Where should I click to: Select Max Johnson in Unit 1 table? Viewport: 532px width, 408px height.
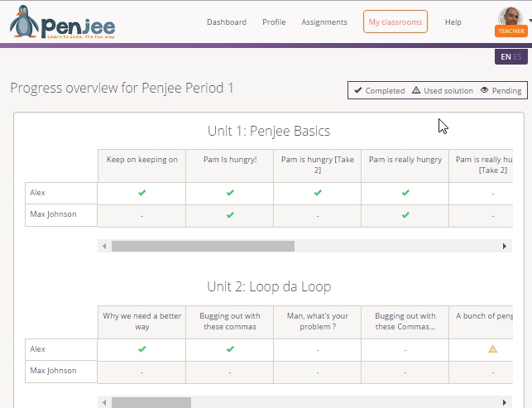(61, 215)
